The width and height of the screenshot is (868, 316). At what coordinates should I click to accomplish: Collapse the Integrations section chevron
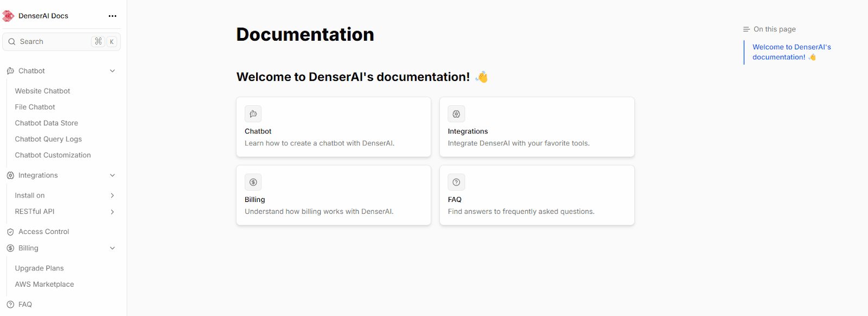pos(112,175)
